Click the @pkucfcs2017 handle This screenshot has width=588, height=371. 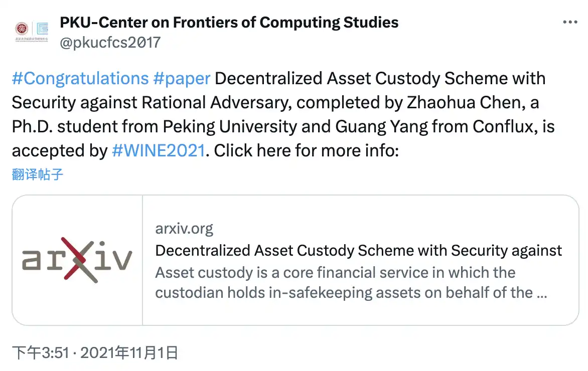pyautogui.click(x=110, y=42)
